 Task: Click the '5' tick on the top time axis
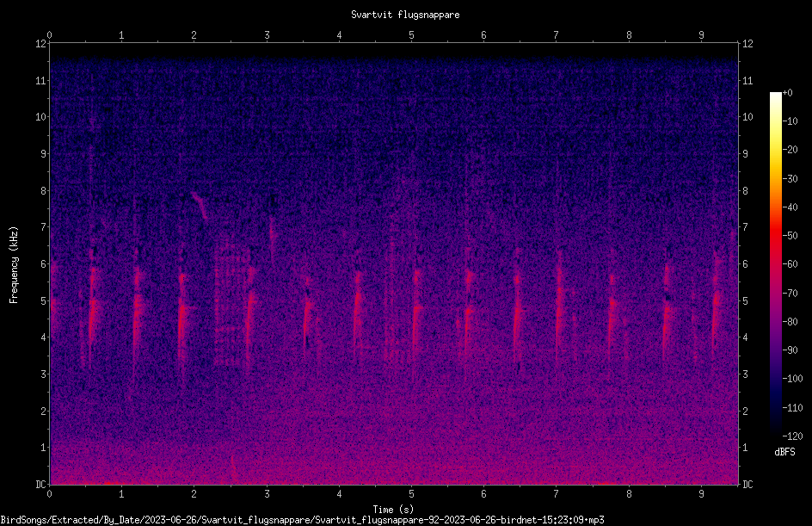click(x=412, y=35)
